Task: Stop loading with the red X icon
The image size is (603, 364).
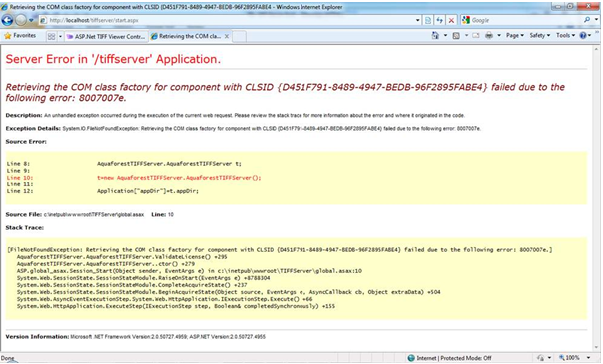Action: (452, 20)
